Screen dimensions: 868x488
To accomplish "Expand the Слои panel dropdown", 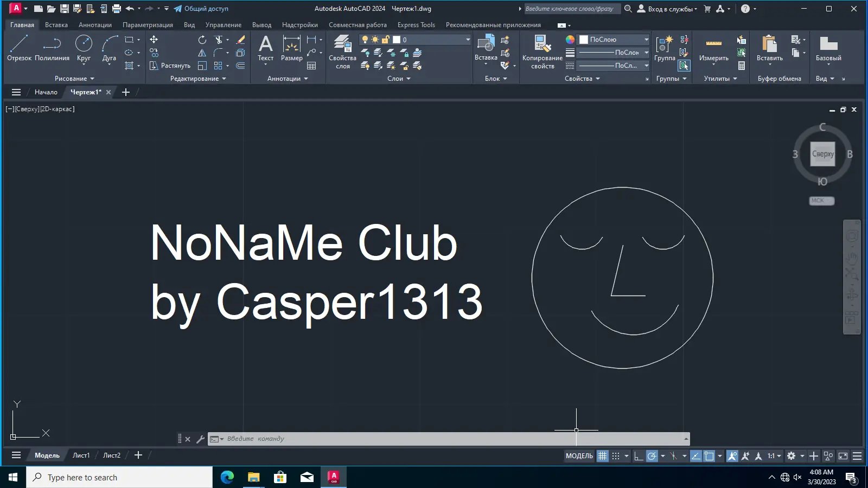I will pyautogui.click(x=399, y=79).
